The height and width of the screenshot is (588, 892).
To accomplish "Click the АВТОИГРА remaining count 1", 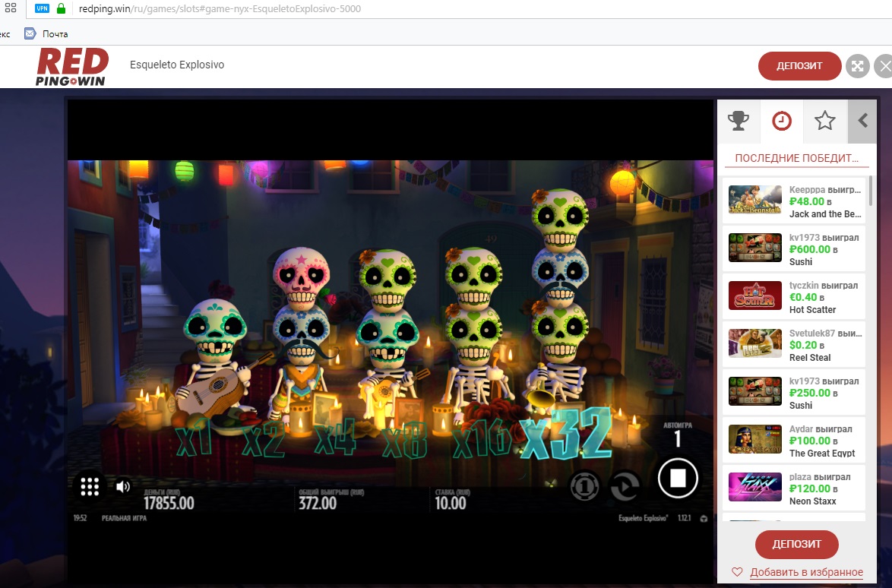I will pyautogui.click(x=678, y=439).
